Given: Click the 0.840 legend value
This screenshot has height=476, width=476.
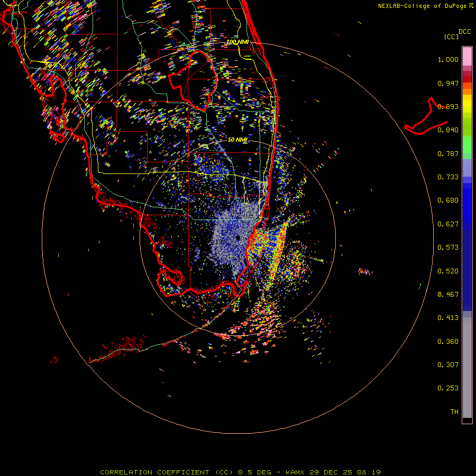Looking at the screenshot, I should [448, 130].
